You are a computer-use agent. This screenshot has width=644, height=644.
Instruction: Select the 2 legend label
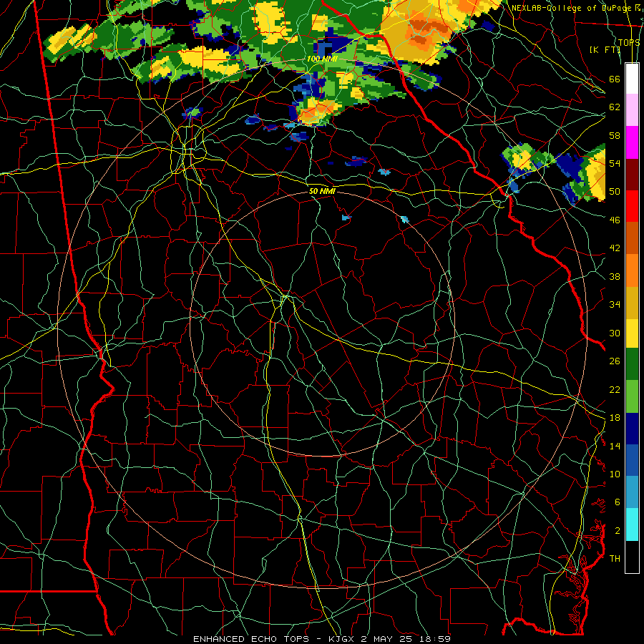[x=618, y=531]
